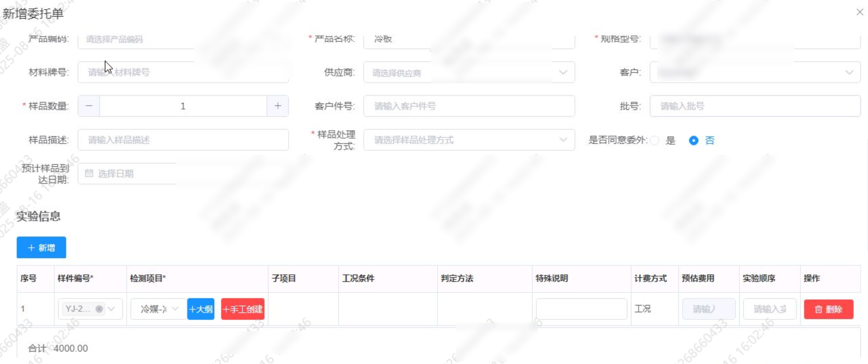This screenshot has height=364, width=868.
Task: Click into the 客户件号 input field
Action: (x=469, y=106)
